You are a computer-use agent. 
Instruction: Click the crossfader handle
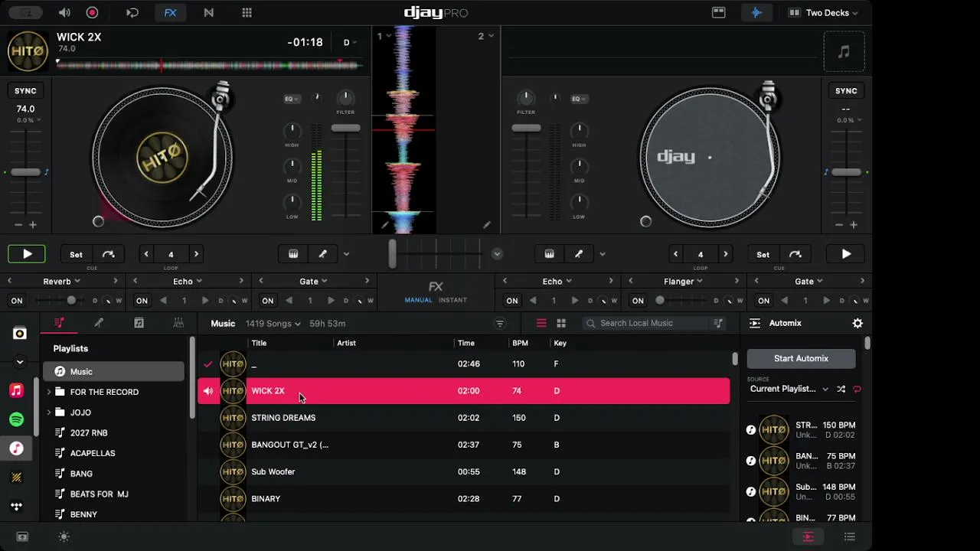[x=393, y=254]
